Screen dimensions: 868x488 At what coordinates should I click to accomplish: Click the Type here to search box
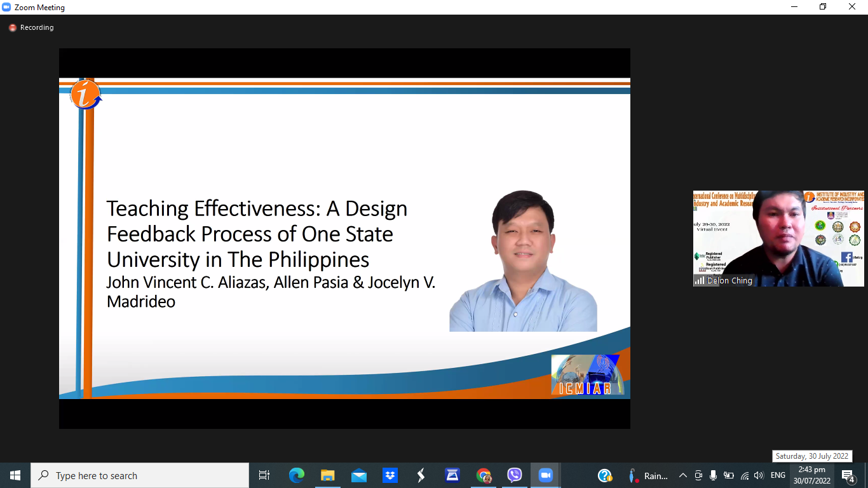pyautogui.click(x=140, y=475)
